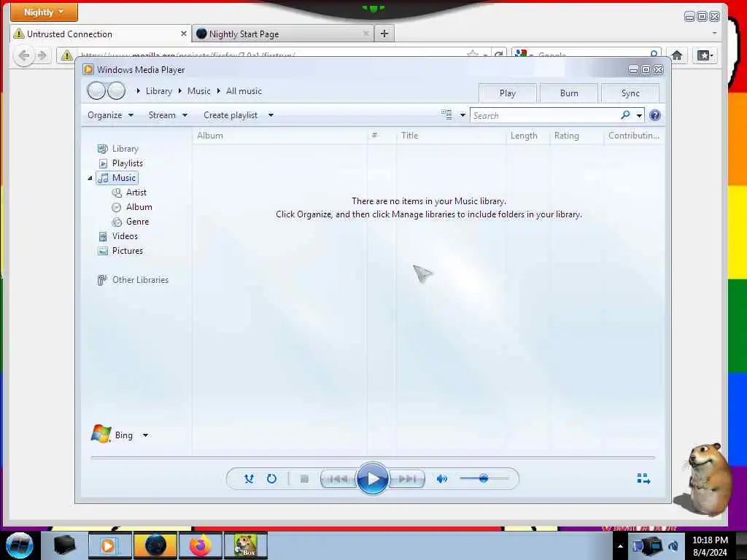Viewport: 747px width, 560px height.
Task: Skip to the previous track
Action: pyautogui.click(x=338, y=478)
